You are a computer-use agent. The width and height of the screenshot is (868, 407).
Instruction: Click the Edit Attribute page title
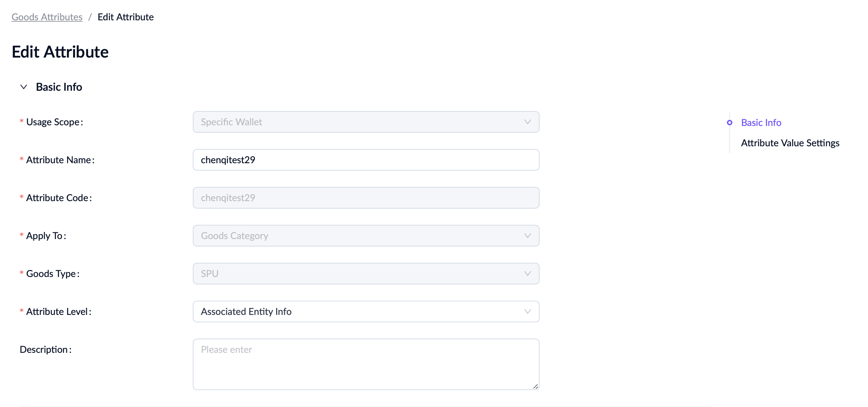coord(60,52)
